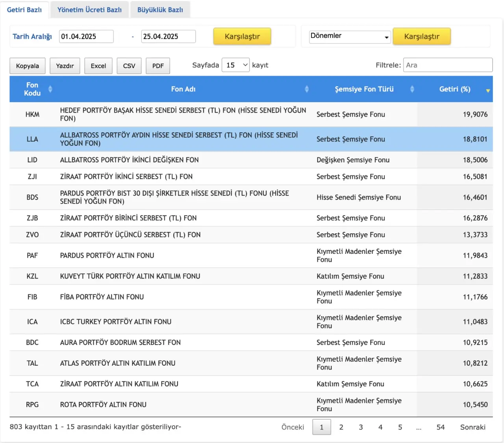Switch to Yönetim Ücreti Bazlı tab
Image resolution: width=504 pixels, height=443 pixels.
point(89,10)
